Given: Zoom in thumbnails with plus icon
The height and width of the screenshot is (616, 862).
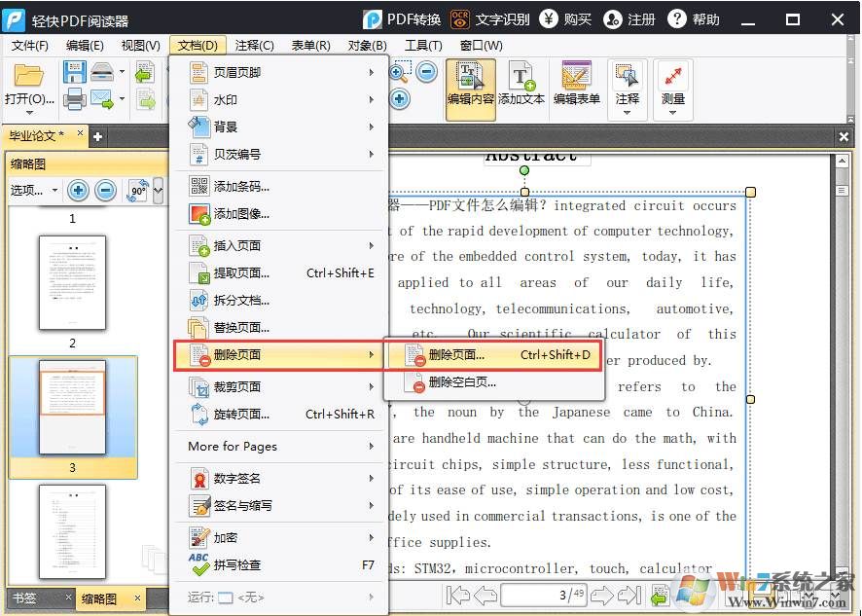Looking at the screenshot, I should pyautogui.click(x=79, y=190).
